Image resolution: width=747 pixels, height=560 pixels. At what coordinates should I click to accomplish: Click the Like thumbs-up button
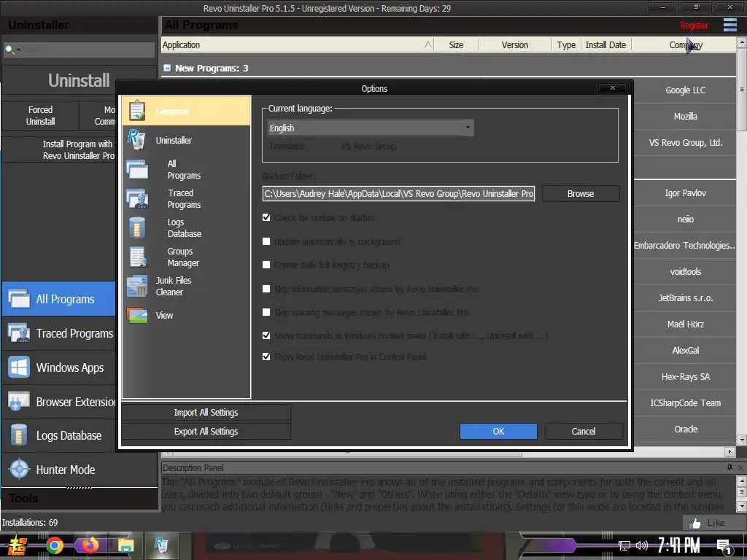(708, 523)
